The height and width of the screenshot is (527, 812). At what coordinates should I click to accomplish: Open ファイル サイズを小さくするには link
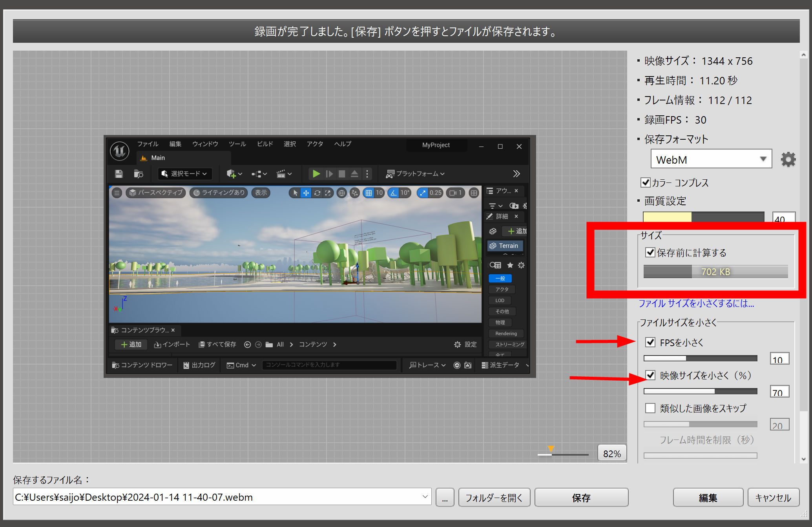696,303
